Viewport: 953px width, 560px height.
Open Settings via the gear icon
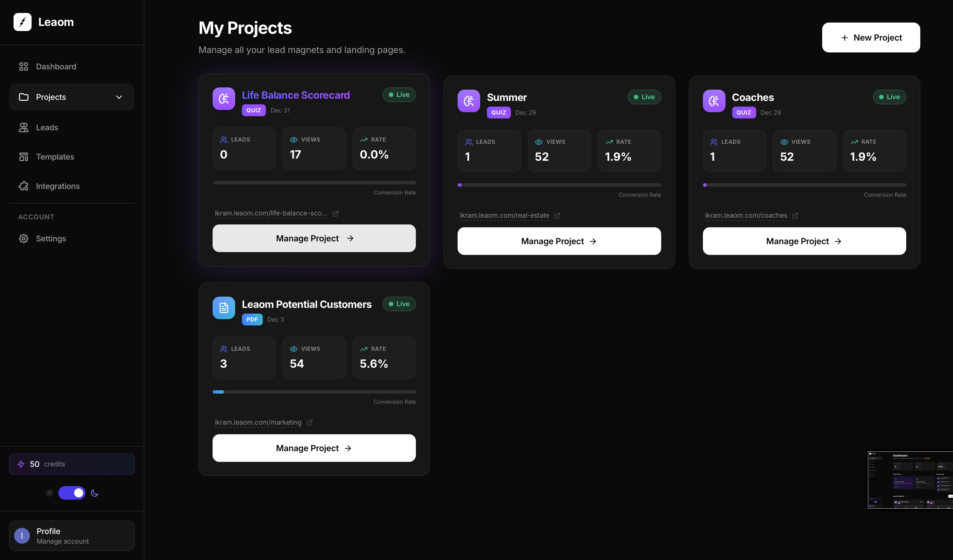[23, 239]
